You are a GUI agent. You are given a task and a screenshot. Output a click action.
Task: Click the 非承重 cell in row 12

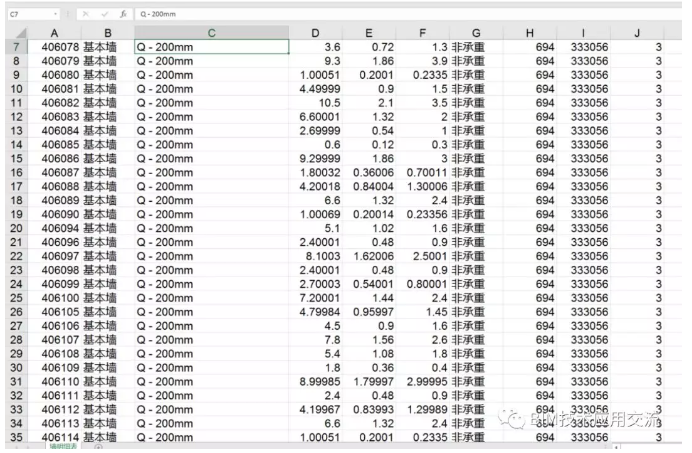click(x=476, y=117)
